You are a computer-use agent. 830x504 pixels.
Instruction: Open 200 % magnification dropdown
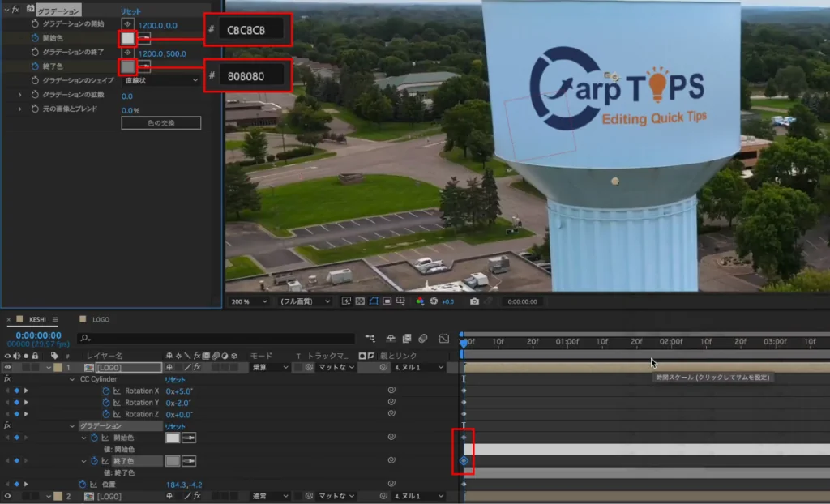(x=249, y=301)
